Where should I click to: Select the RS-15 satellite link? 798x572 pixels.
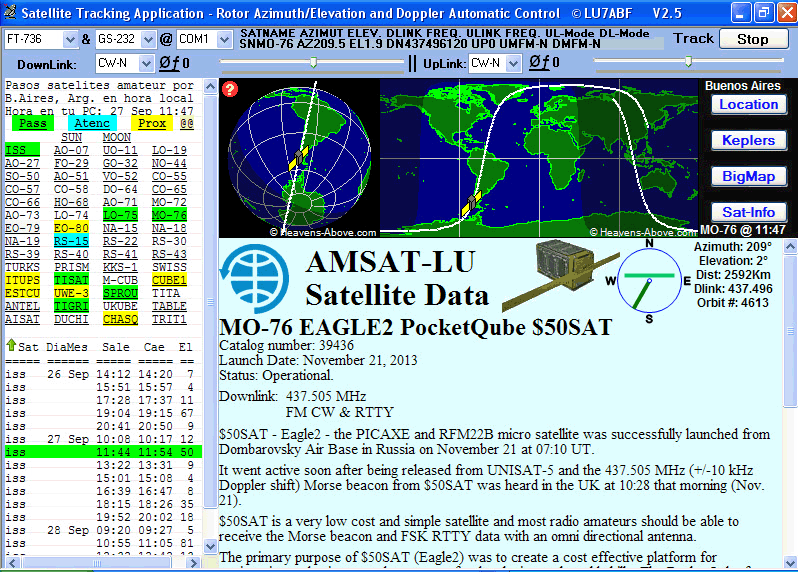(71, 241)
